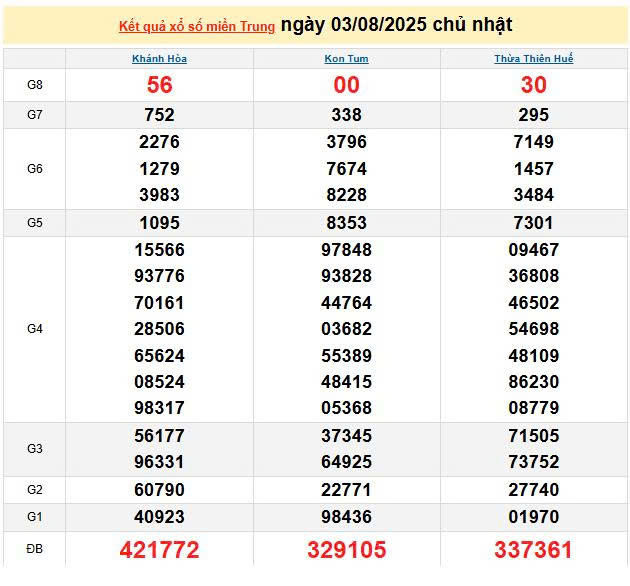Select G4 number 36808
The height and width of the screenshot is (586, 630).
coord(534,276)
